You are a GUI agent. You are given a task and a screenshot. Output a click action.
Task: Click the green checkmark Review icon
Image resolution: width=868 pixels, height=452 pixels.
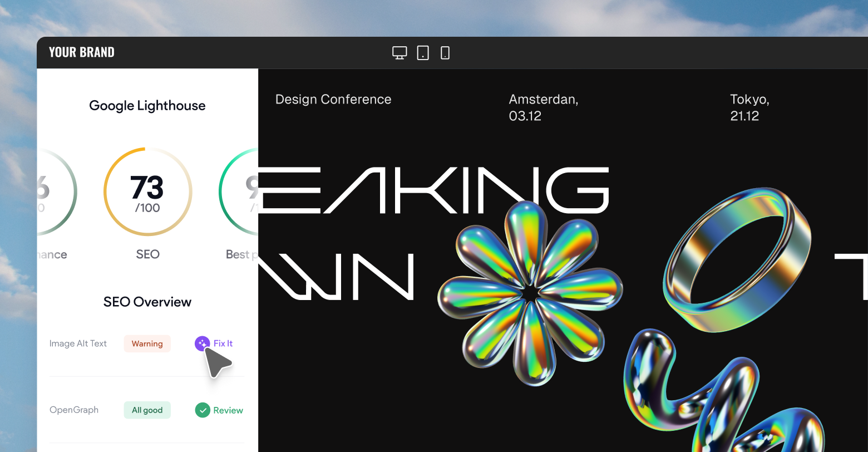(202, 410)
